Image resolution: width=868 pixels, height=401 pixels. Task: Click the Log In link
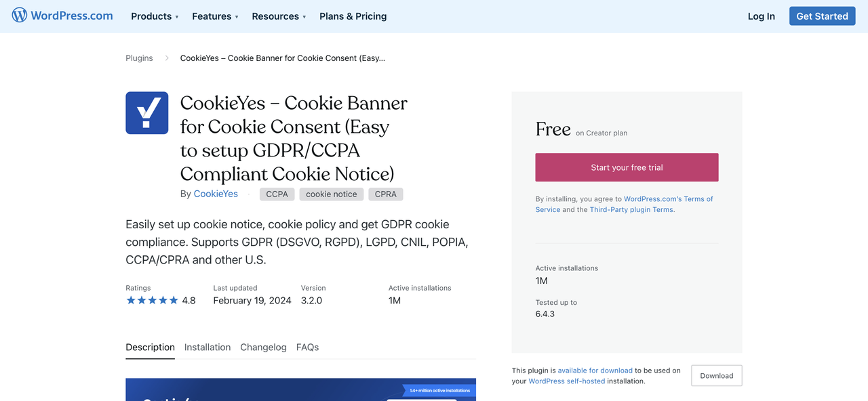[761, 16]
